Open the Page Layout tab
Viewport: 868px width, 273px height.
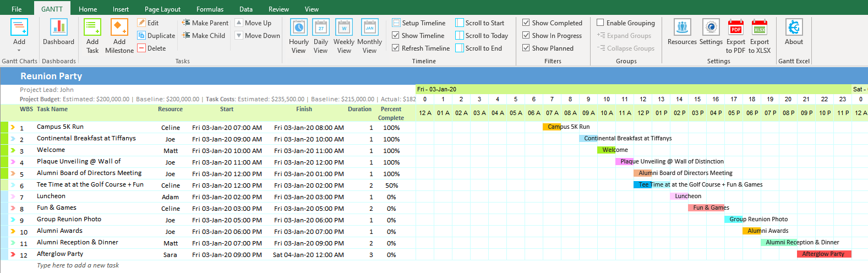click(162, 9)
